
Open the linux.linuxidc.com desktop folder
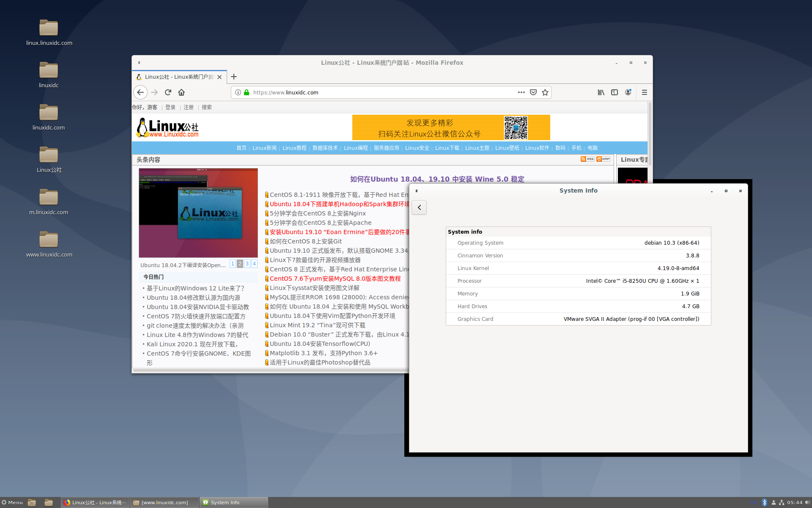[49, 33]
